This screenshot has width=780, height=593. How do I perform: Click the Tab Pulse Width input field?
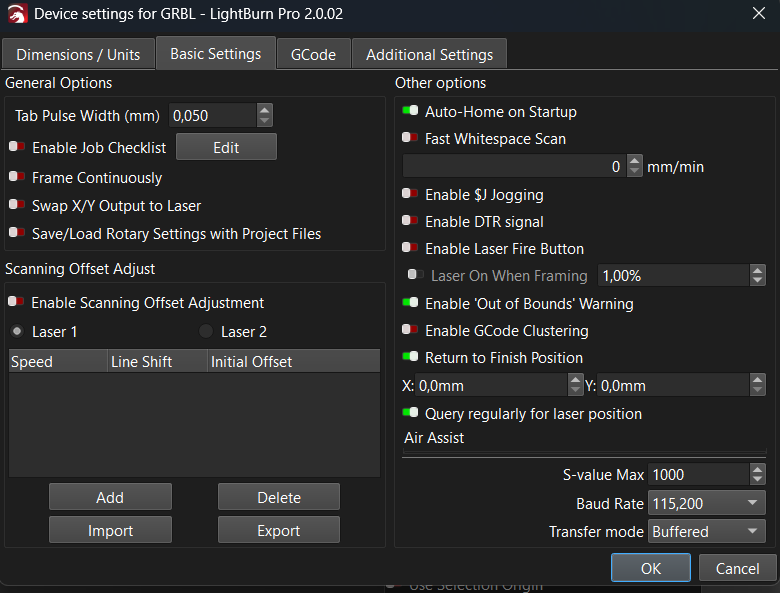(213, 115)
